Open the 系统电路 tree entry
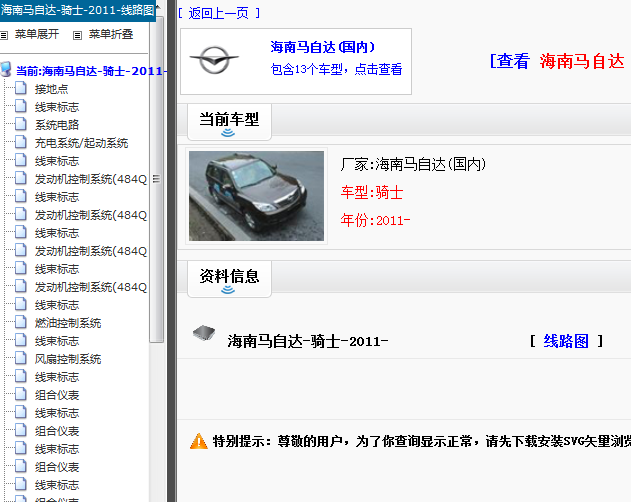This screenshot has height=502, width=631. click(57, 125)
